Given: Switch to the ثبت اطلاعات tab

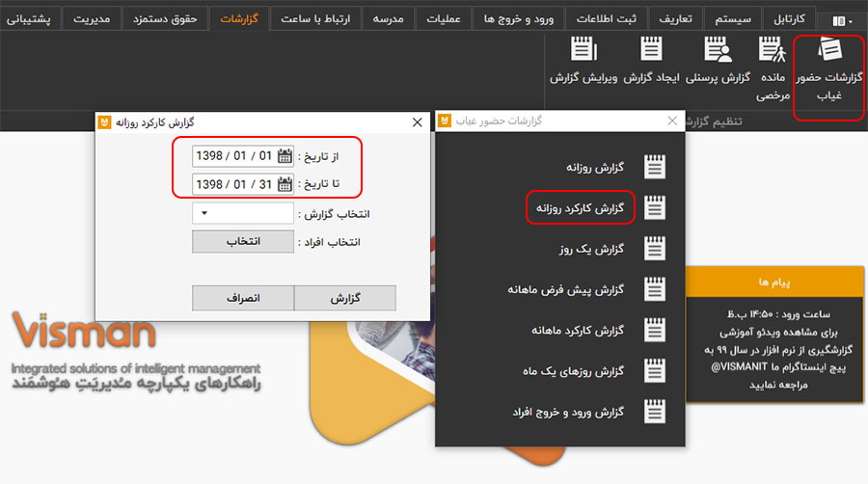Looking at the screenshot, I should (x=607, y=19).
